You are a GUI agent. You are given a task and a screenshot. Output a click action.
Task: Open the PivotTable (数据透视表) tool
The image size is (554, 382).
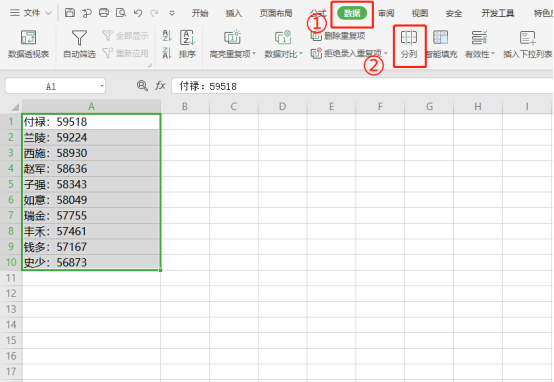point(28,44)
